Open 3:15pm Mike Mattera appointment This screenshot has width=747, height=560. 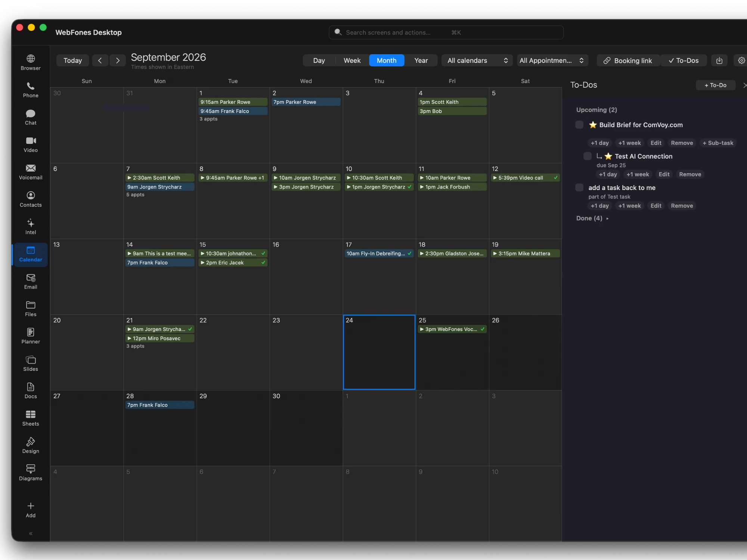tap(525, 253)
